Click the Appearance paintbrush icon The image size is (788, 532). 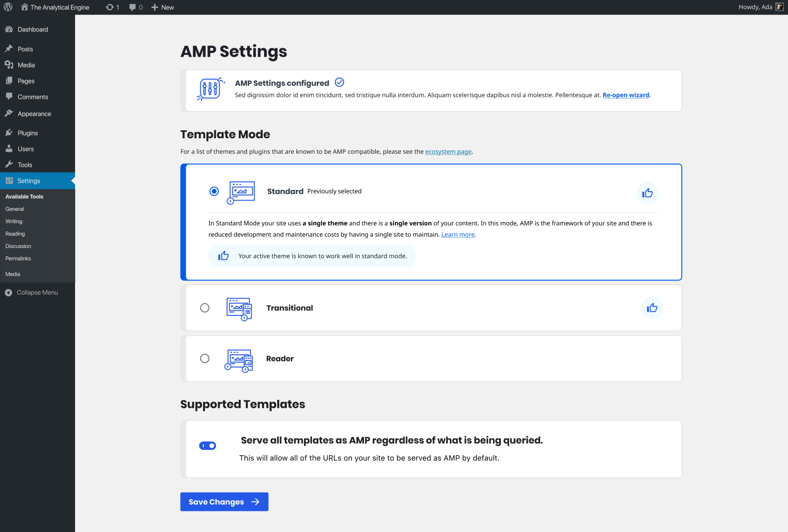tap(9, 113)
